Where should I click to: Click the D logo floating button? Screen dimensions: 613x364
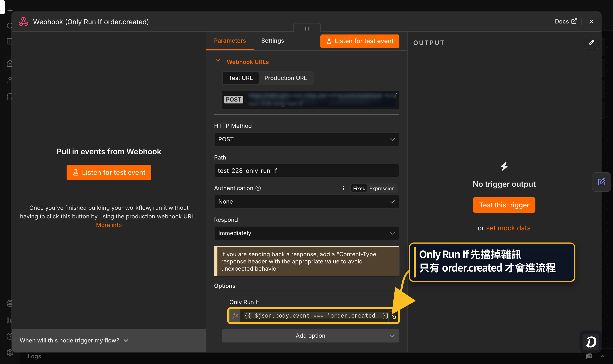click(590, 342)
